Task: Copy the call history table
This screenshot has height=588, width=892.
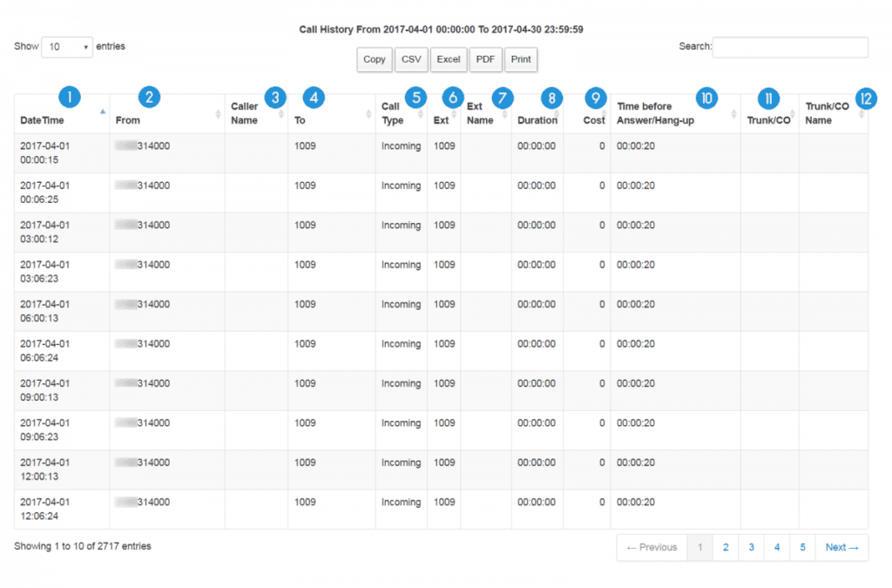Action: tap(374, 59)
